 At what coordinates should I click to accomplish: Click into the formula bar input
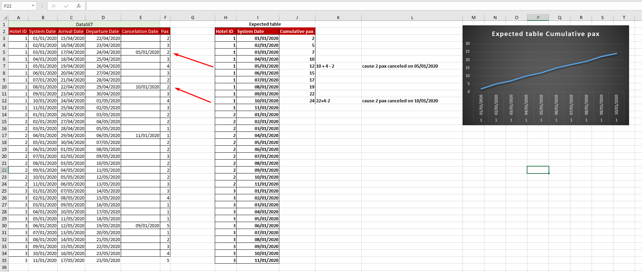coord(364,6)
